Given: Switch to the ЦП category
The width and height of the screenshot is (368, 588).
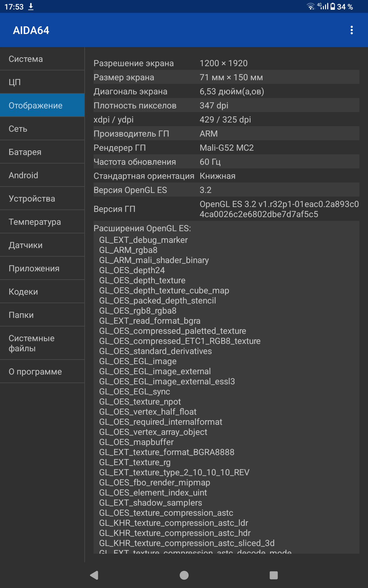Looking at the screenshot, I should point(42,82).
